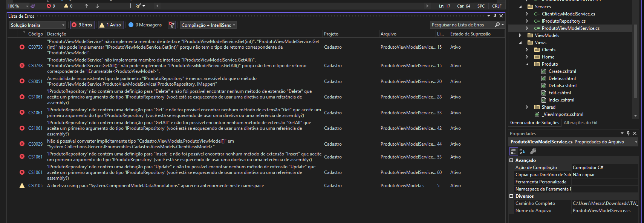Sort by Estado de Supressão column header
Viewport: 644px width, 223px height.
(x=472, y=34)
